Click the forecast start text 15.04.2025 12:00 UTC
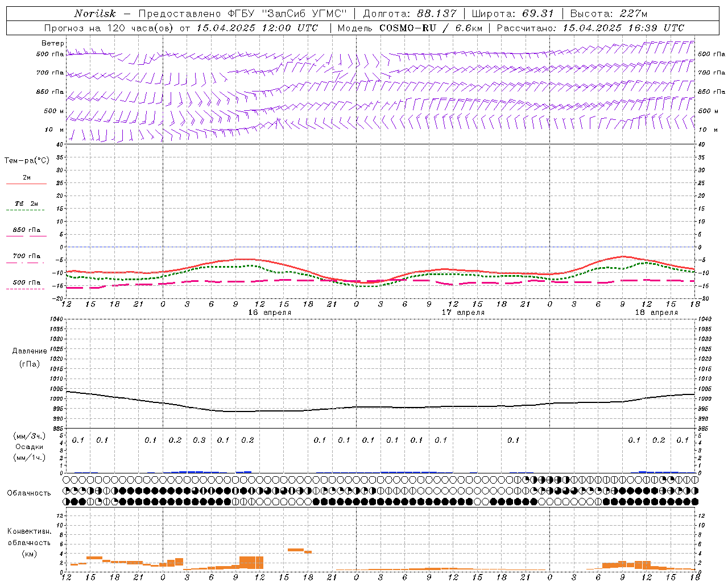The height and width of the screenshot is (582, 728). (x=257, y=28)
